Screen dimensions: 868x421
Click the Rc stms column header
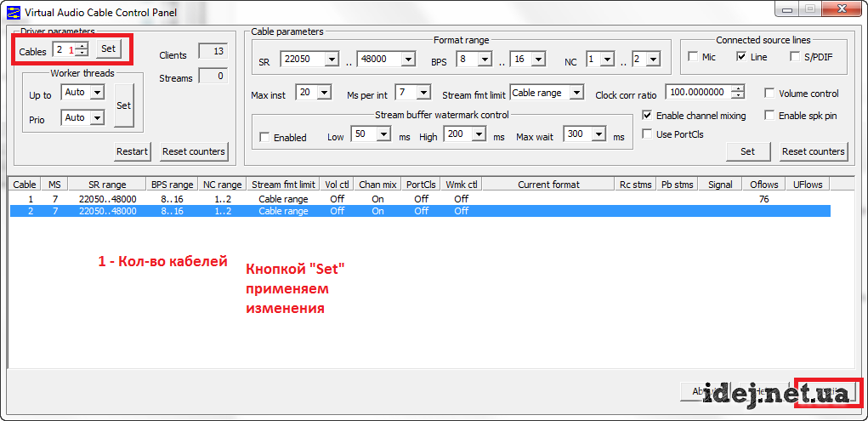pyautogui.click(x=635, y=185)
